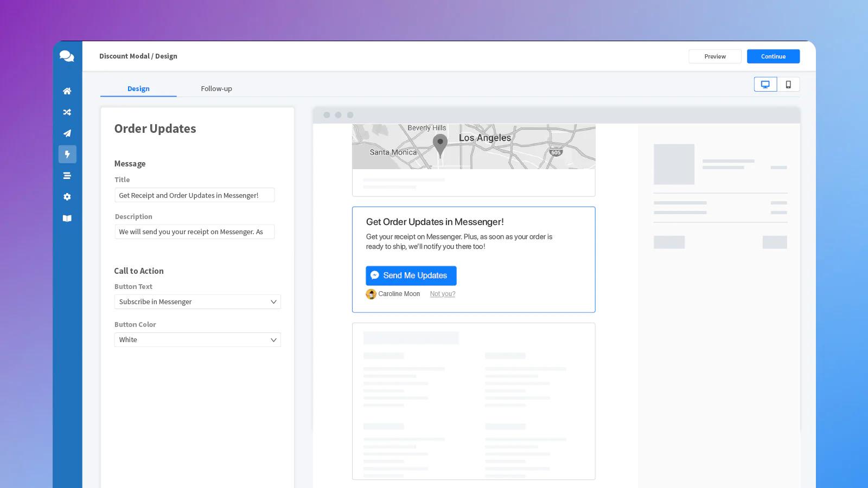Open the Home icon in sidebar

coord(67,91)
